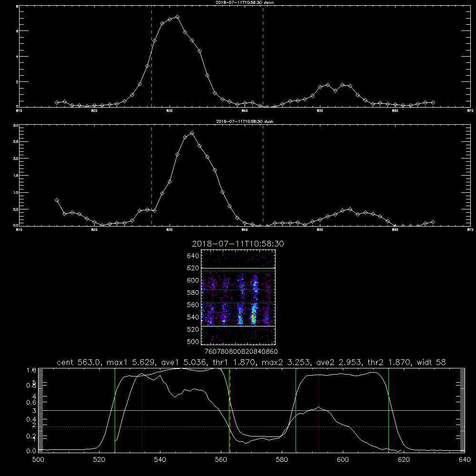This screenshot has width=476, height=476.
Task: Click bottom plot x-axis label '560'
Action: click(x=221, y=460)
